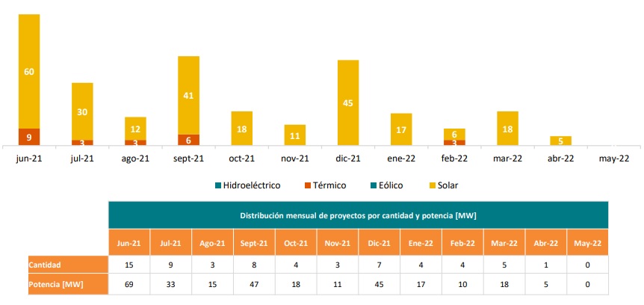644x305 pixels.
Task: Select the jun-21 thermal segment labeled 9
Action: click(x=29, y=137)
